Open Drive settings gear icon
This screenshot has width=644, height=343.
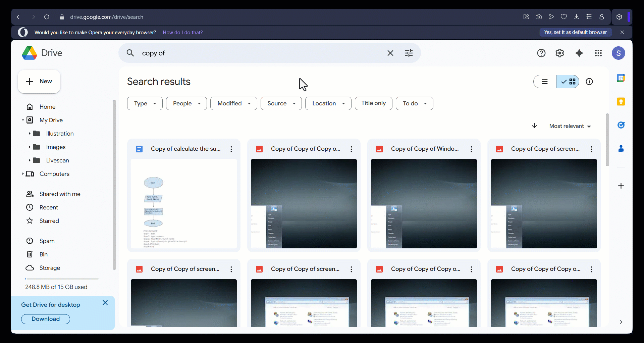[559, 53]
